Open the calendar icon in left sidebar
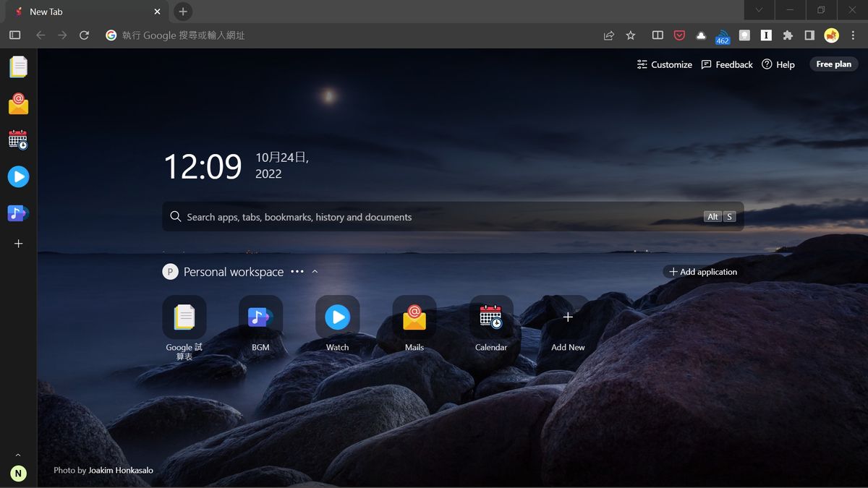 (18, 140)
